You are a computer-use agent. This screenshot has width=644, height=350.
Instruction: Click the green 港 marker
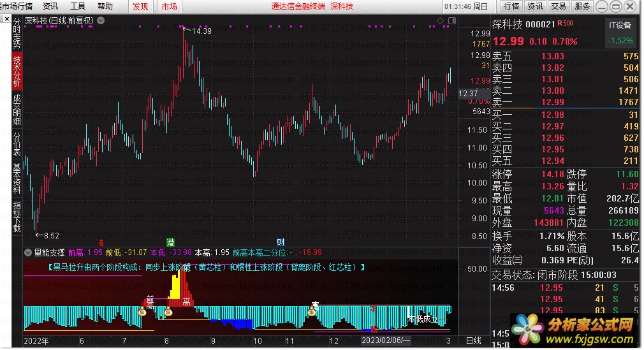click(170, 242)
